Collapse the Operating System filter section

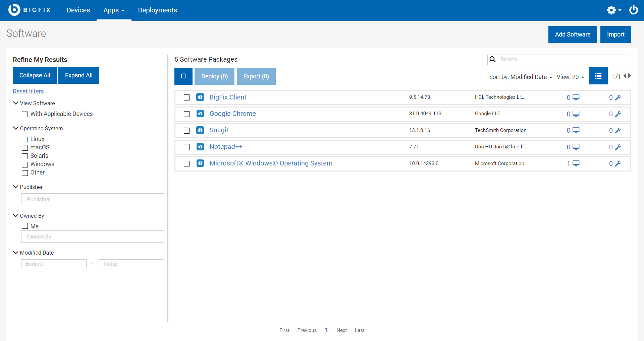[16, 128]
